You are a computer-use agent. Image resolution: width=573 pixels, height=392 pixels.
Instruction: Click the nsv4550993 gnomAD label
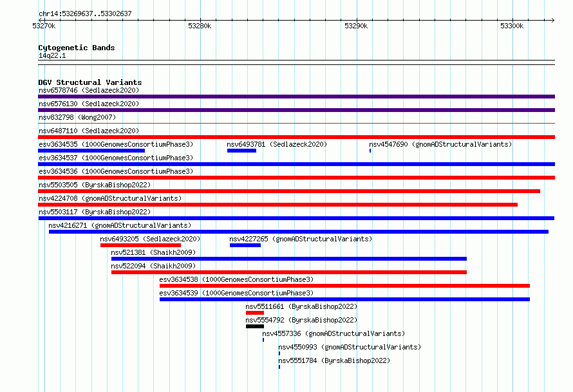pos(350,347)
